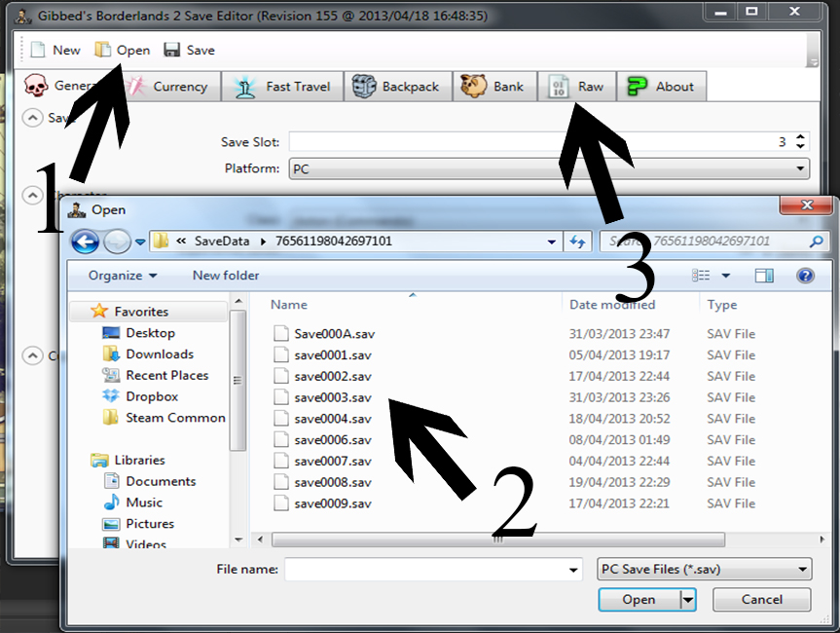Select save0001.sav file
Viewport: 840px width, 633px height.
pyautogui.click(x=333, y=354)
